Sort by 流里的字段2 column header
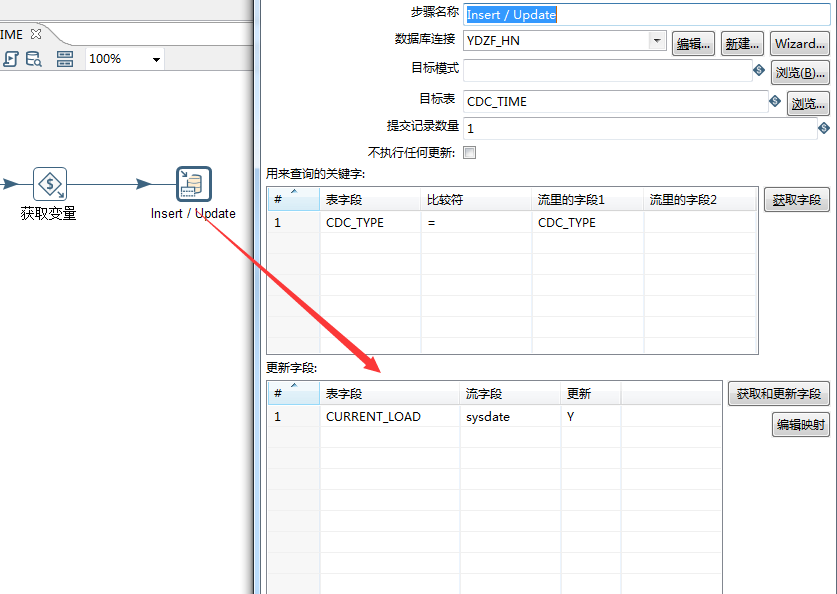837x594 pixels. coord(700,200)
